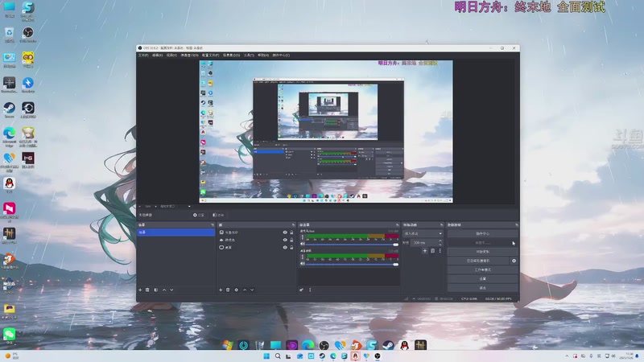Viewport: 644px width, 362px height.
Task: Select the highlighted scene in Scenes list
Action: (x=175, y=232)
